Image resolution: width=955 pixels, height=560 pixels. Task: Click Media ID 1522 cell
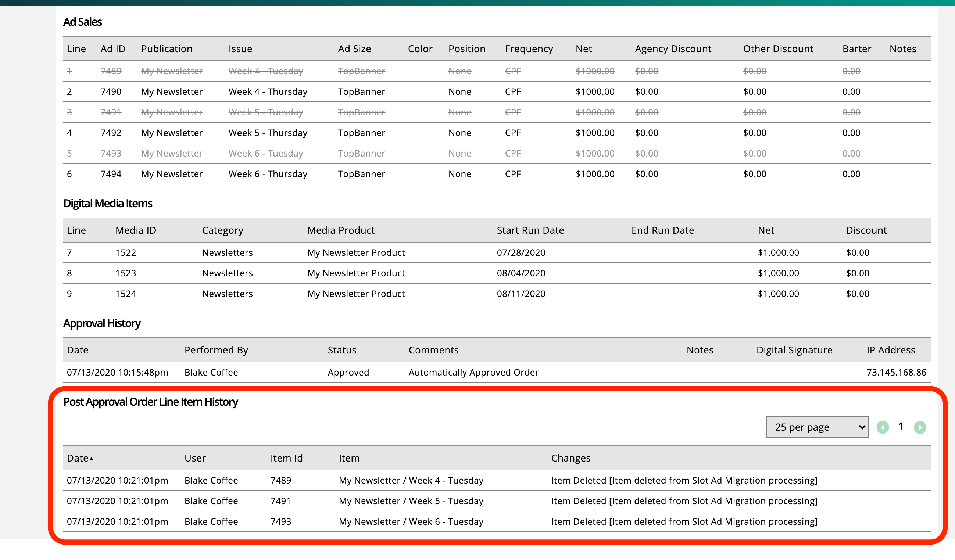125,253
